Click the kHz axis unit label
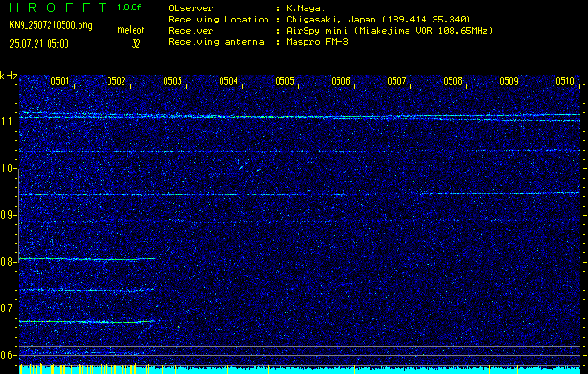The width and height of the screenshot is (588, 374). click(x=8, y=76)
